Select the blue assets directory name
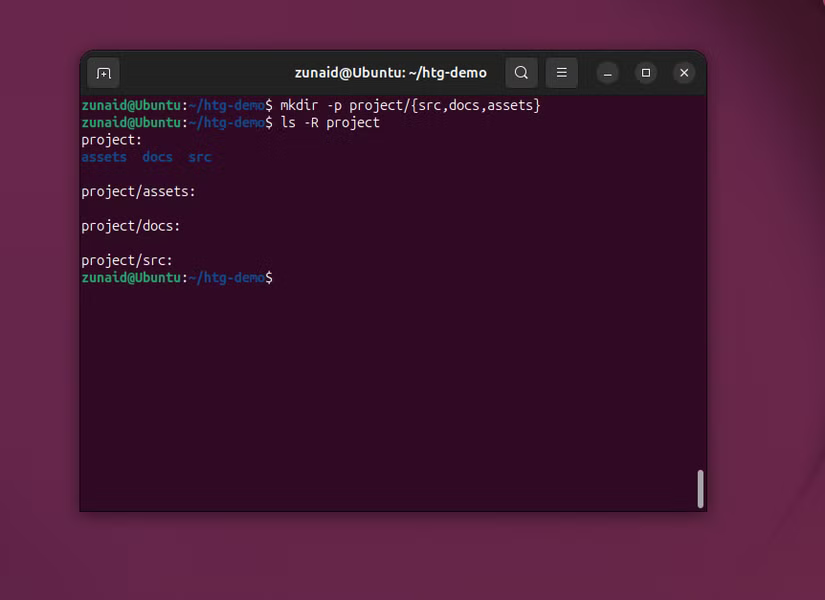Viewport: 825px width, 600px height. point(104,157)
